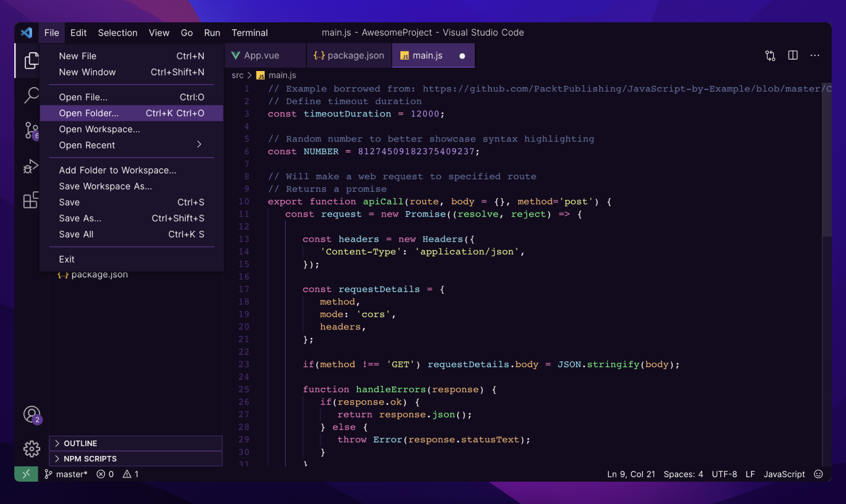
Task: Open the Accounts icon in activity bar
Action: (x=32, y=414)
